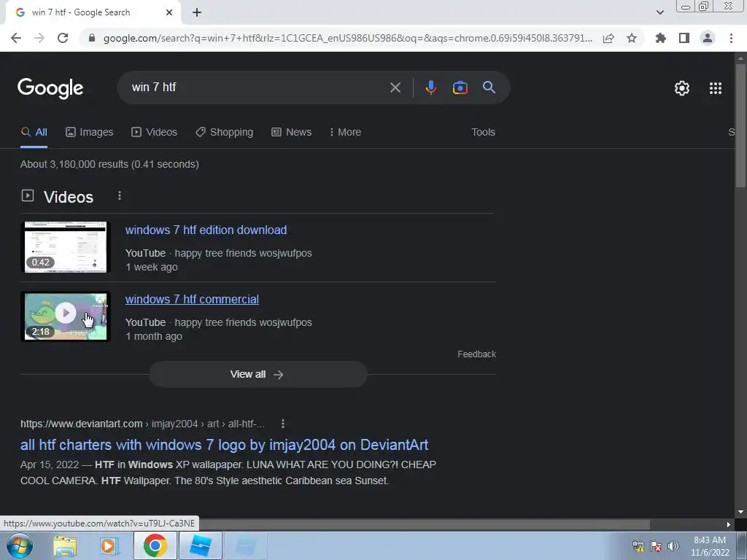Viewport: 747px width, 560px height.
Task: Close the 'win 7 htf' tab
Action: coord(169,12)
